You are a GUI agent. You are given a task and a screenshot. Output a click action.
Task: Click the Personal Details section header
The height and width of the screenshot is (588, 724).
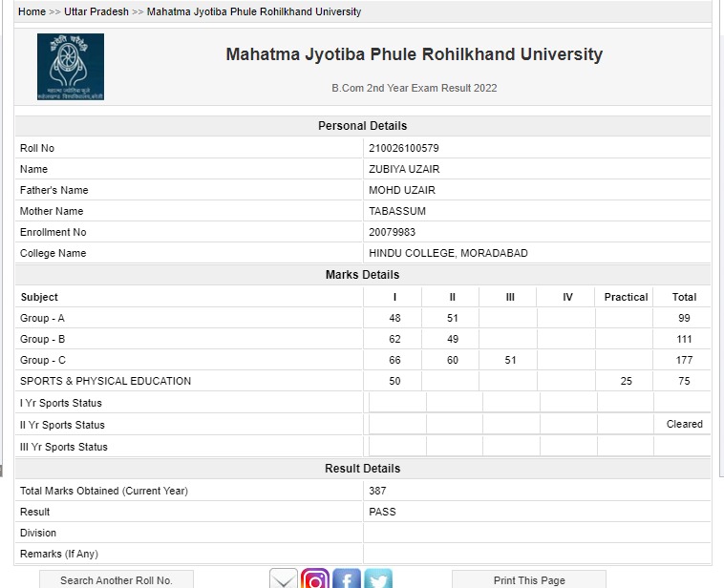coord(362,126)
